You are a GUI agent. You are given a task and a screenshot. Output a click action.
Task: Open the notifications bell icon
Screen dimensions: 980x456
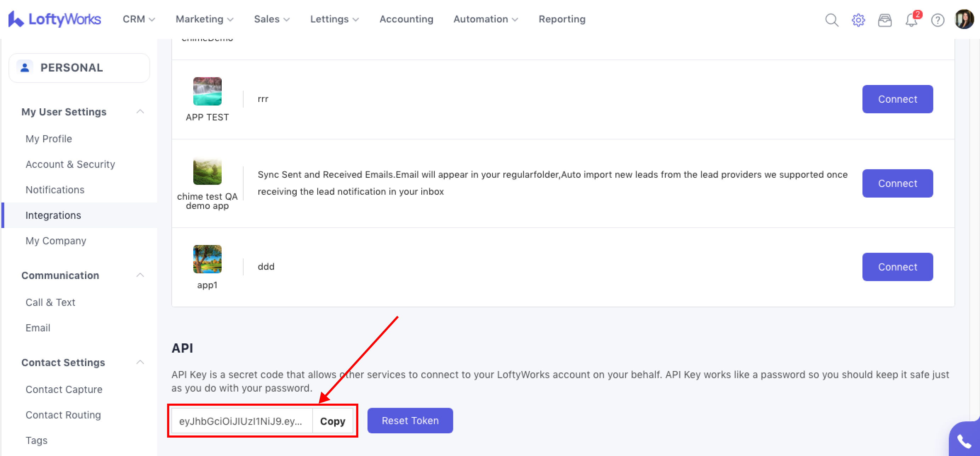[x=911, y=20]
